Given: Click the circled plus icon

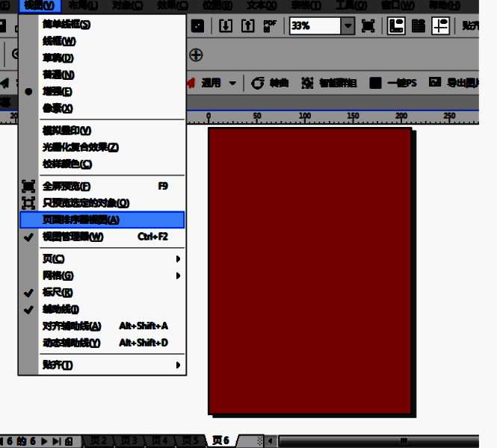Looking at the screenshot, I should pos(196,55).
